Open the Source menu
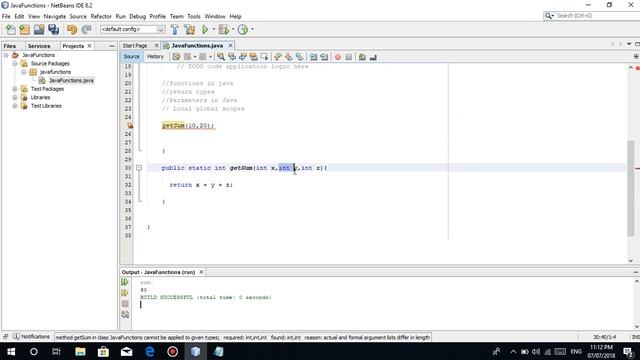The image size is (640, 360). point(78,16)
